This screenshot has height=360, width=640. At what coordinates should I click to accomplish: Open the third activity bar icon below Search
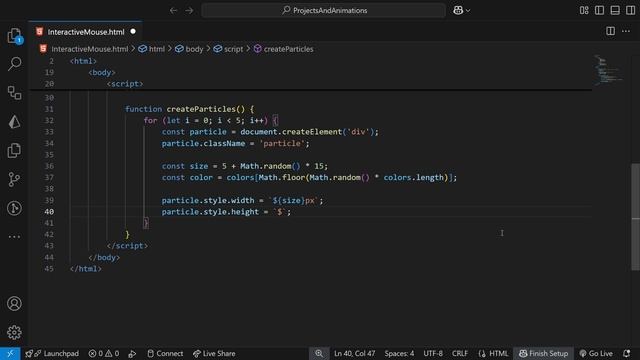[14, 93]
